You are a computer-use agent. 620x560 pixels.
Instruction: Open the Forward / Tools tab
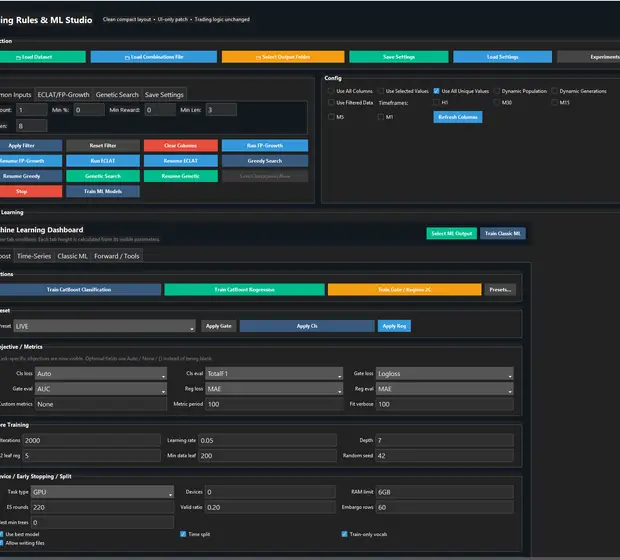coord(117,256)
